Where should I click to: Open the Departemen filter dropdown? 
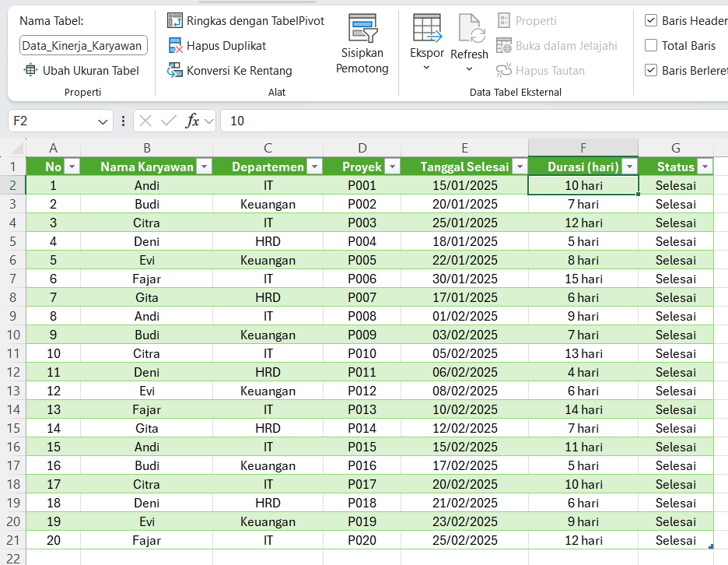(x=315, y=167)
